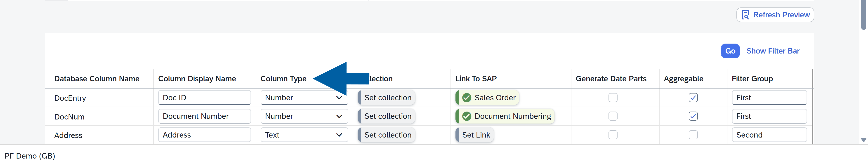Image resolution: width=868 pixels, height=166 pixels.
Task: Click the Refresh Preview magnifier icon
Action: (x=745, y=15)
